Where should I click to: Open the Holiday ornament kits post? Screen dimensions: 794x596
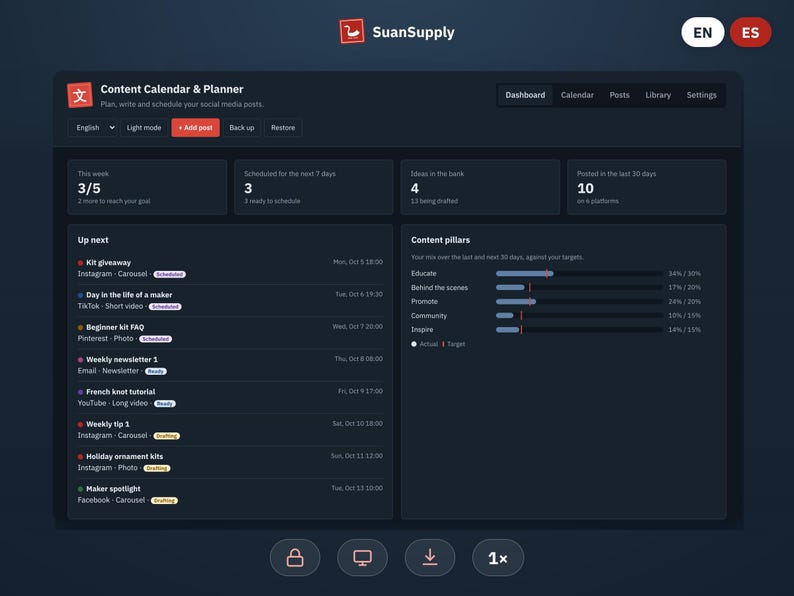click(230, 462)
